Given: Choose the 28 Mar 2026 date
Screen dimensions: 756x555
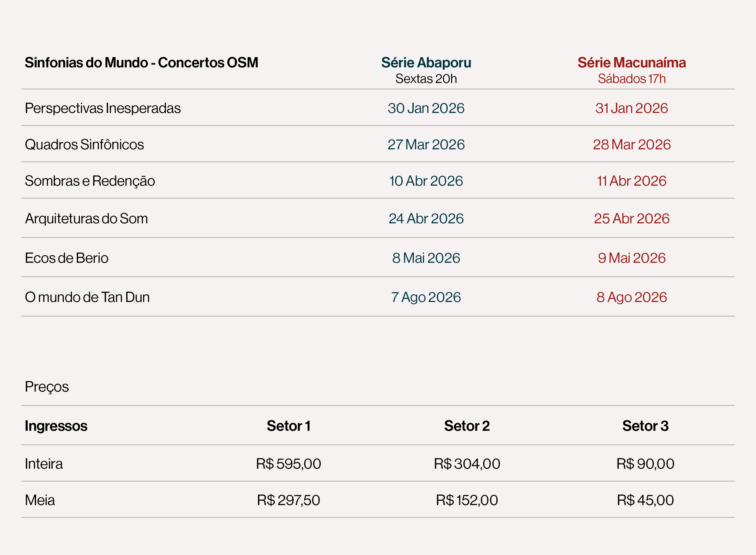Looking at the screenshot, I should tap(631, 144).
